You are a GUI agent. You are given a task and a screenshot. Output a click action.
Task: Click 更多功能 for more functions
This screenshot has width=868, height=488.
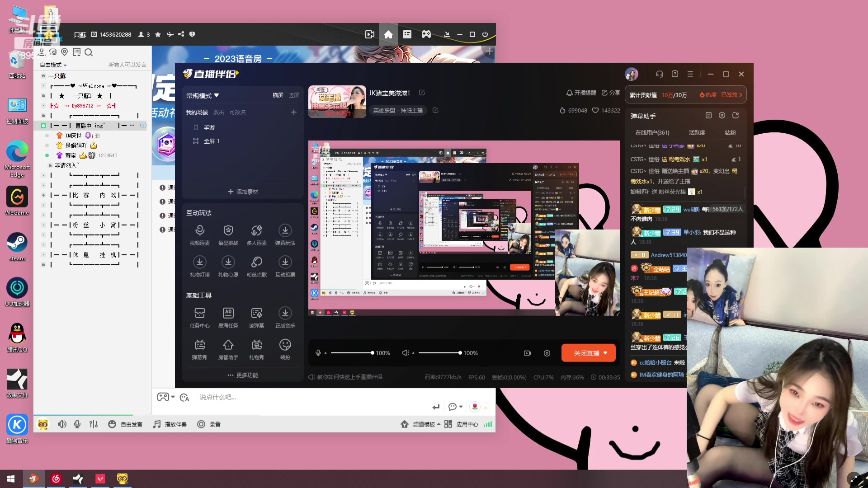243,375
